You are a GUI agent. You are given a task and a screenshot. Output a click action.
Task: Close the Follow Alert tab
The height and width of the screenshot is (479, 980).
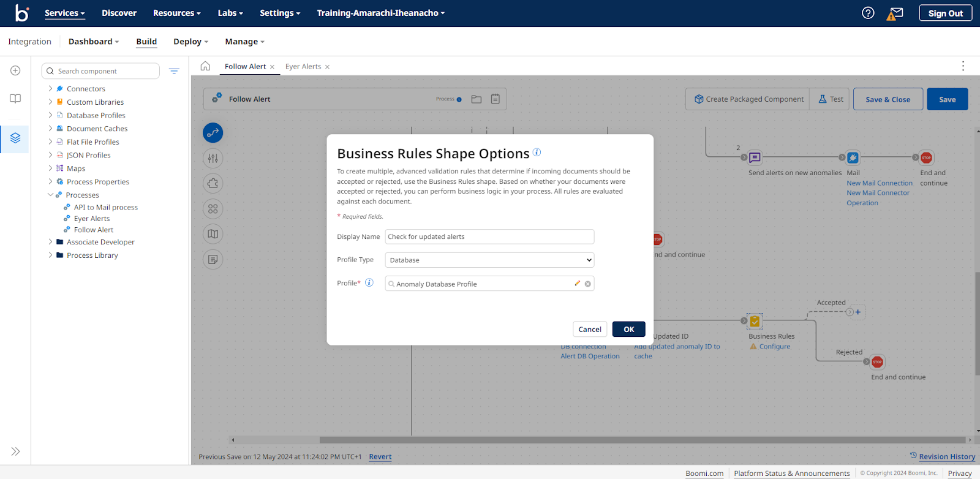click(x=272, y=67)
